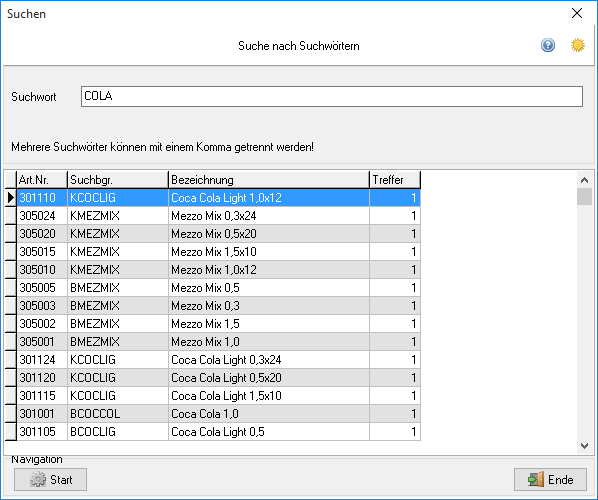The image size is (598, 500).
Task: Select the row Mezzo Mix 0,3x24
Action: [218, 216]
